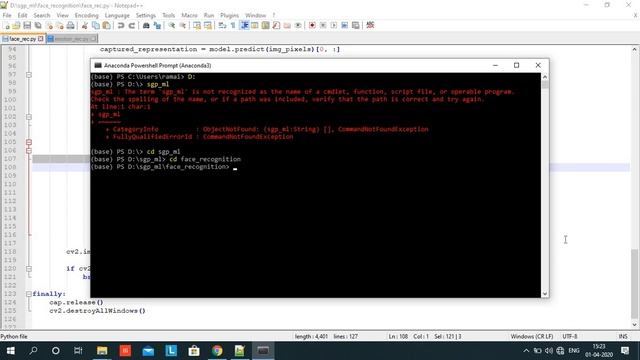
Task: Collapse the fold marker at line 102
Action: (29, 117)
